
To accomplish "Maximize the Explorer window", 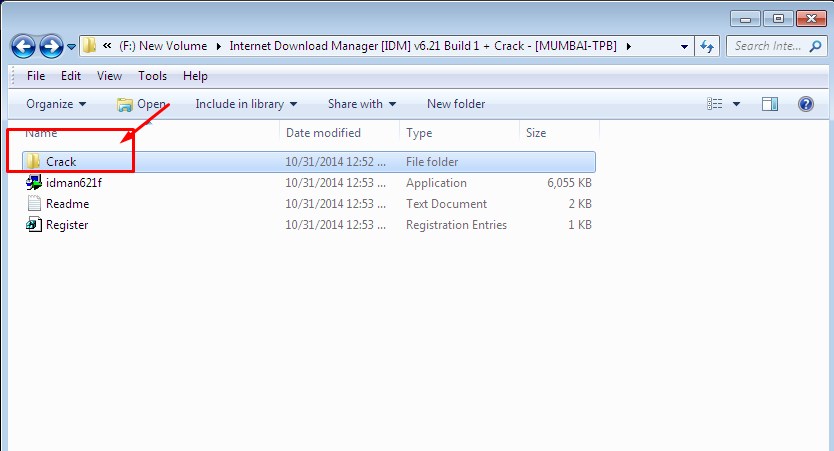I will pos(778,19).
